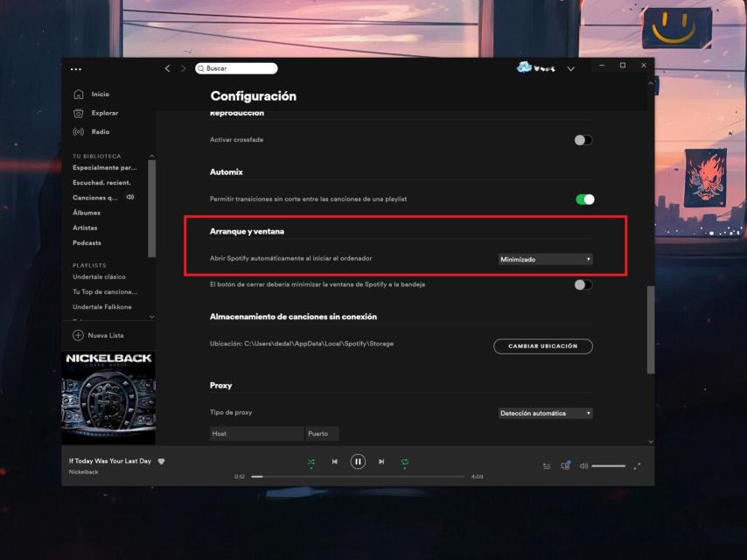Screen dimensions: 747x560
Task: Open Radio in the sidebar
Action: pyautogui.click(x=101, y=131)
